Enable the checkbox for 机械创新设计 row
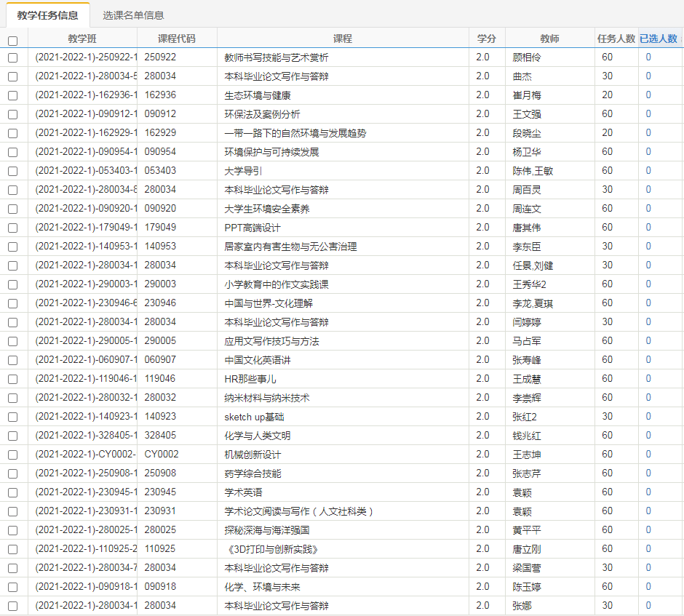 [x=12, y=455]
